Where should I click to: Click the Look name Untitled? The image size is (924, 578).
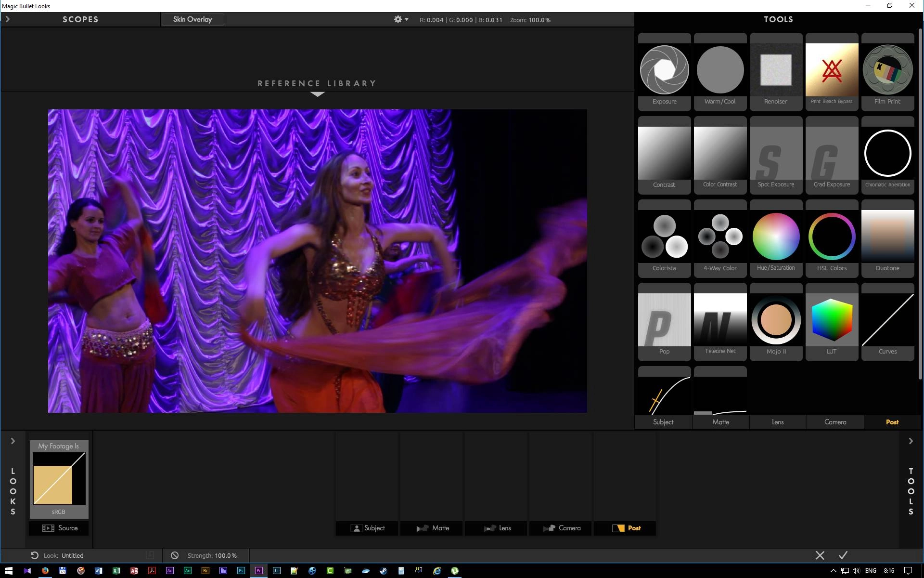(x=73, y=555)
